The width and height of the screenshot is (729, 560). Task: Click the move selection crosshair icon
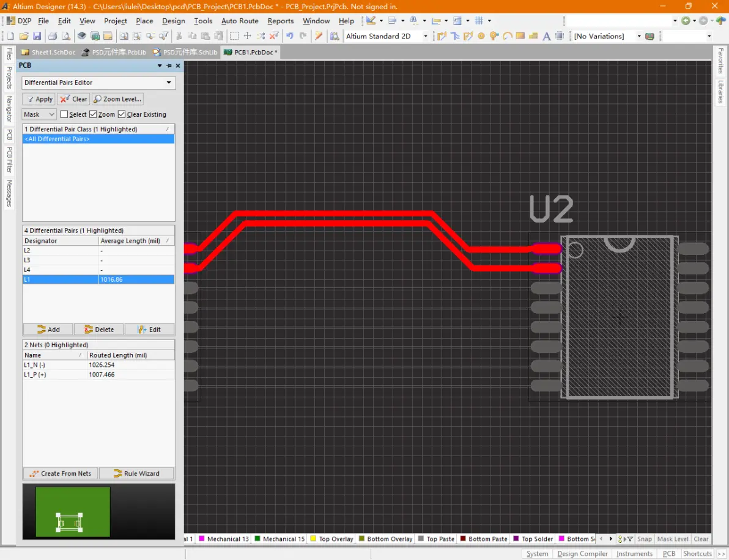(x=247, y=36)
